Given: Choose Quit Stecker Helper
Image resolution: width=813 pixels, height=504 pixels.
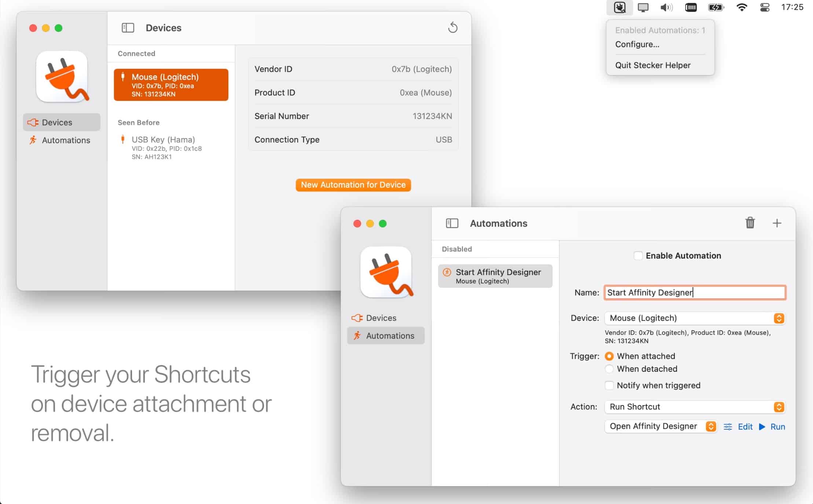Looking at the screenshot, I should [653, 65].
